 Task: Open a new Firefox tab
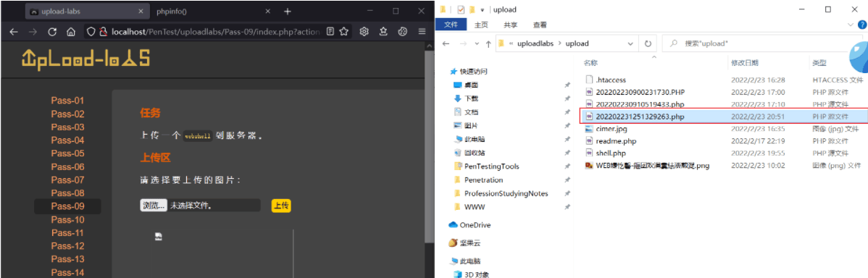288,11
